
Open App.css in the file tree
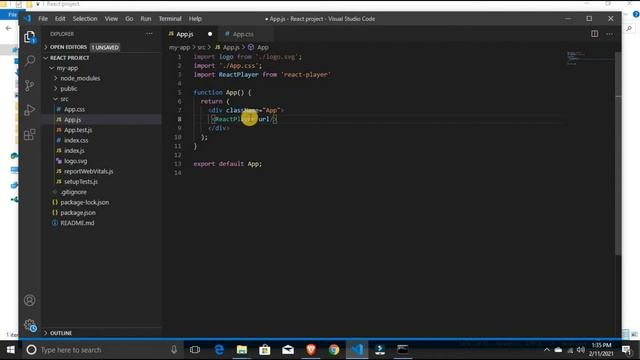pos(74,109)
